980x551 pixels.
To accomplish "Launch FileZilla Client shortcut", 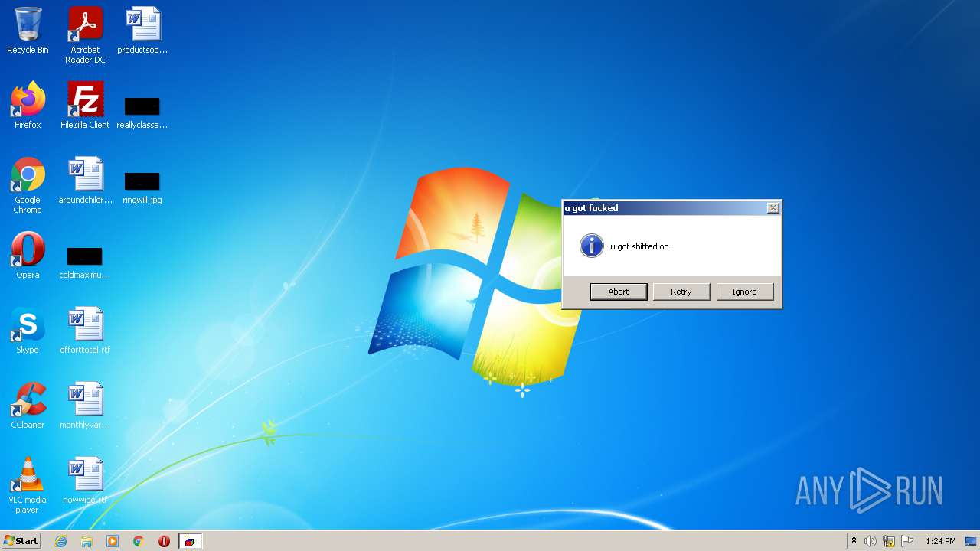I will click(x=85, y=106).
